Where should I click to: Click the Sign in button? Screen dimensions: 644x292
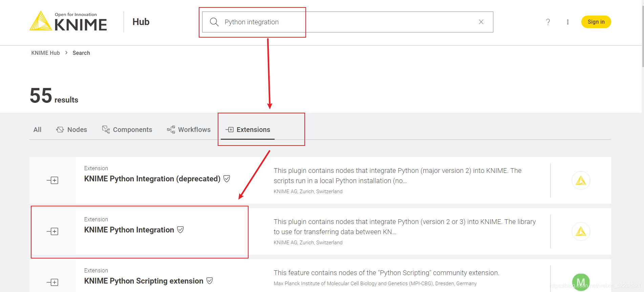coord(596,22)
